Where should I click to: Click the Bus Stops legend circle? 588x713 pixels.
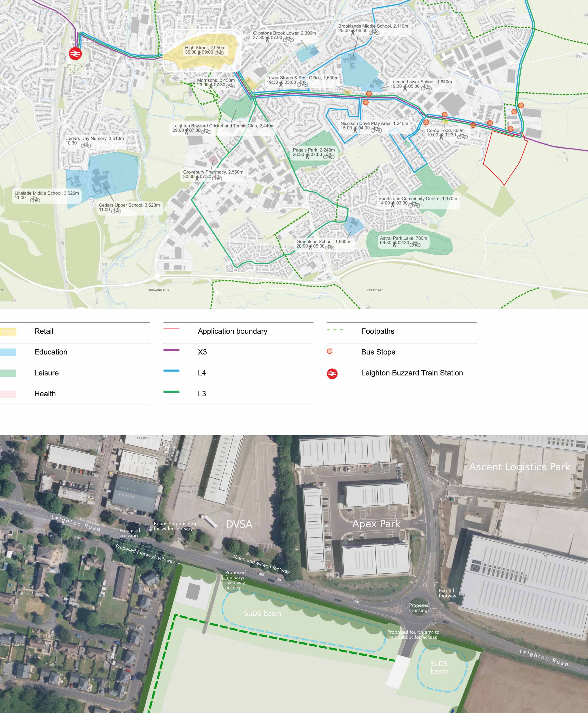tap(330, 351)
